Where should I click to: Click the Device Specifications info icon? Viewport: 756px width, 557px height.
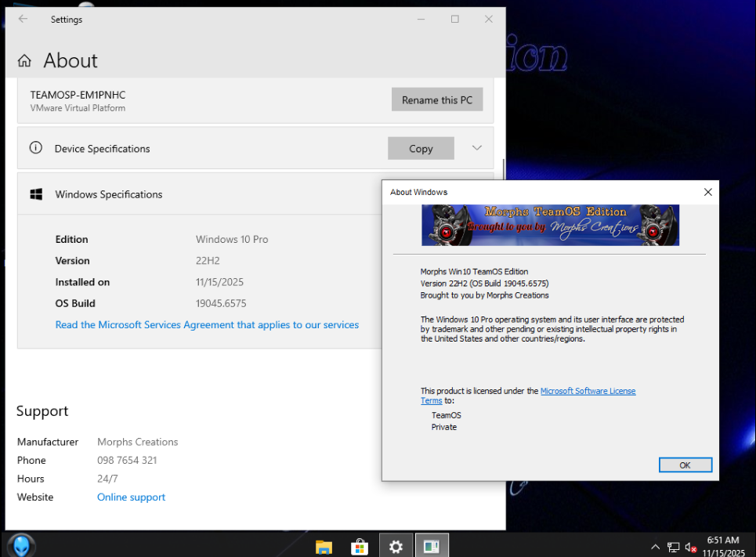[35, 148]
